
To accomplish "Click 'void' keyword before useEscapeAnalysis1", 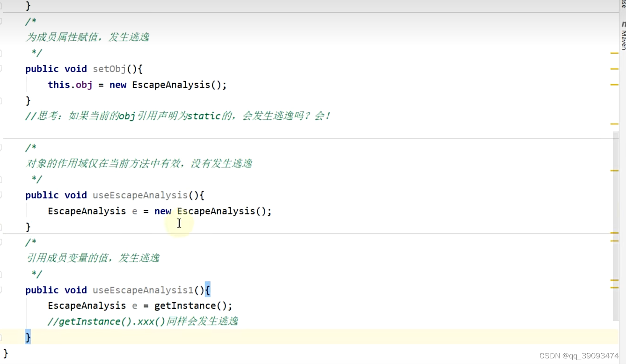I will [76, 290].
